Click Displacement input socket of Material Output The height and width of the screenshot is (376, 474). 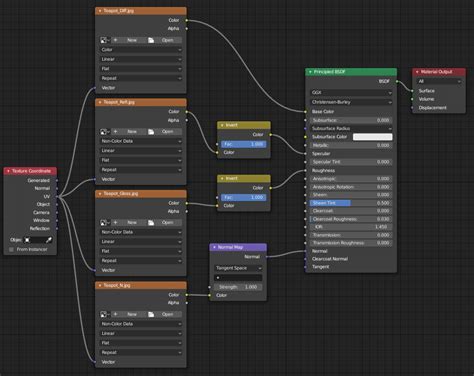pos(412,108)
